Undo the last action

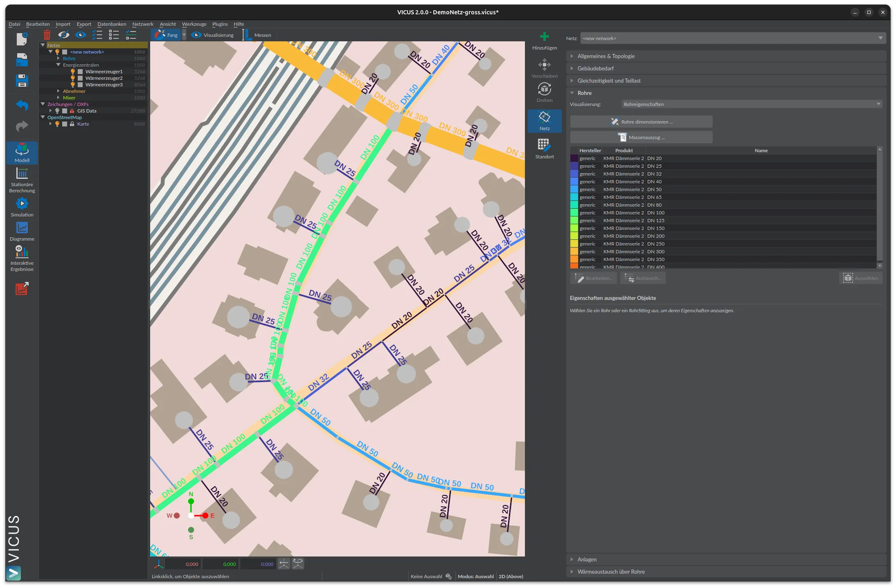pyautogui.click(x=22, y=106)
